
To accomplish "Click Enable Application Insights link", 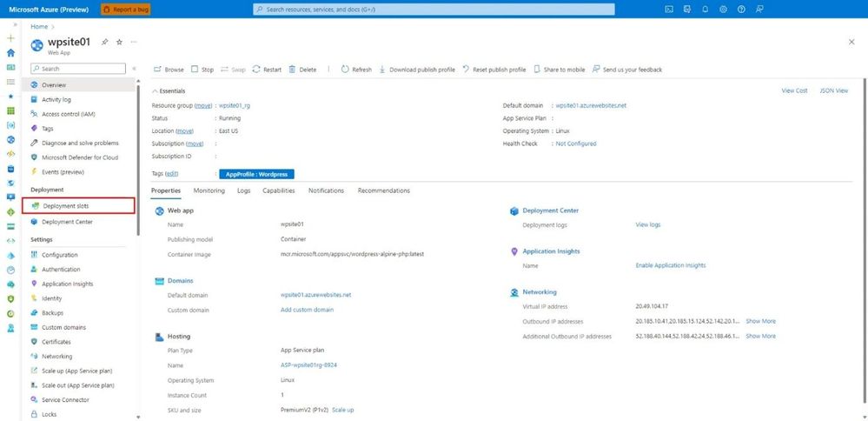I will pos(671,266).
